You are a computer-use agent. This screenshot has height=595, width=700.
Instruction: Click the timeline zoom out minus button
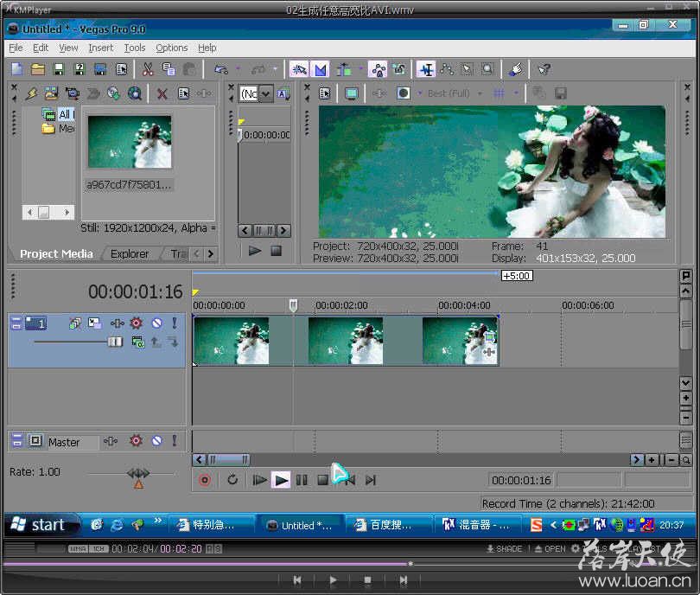pyautogui.click(x=671, y=459)
